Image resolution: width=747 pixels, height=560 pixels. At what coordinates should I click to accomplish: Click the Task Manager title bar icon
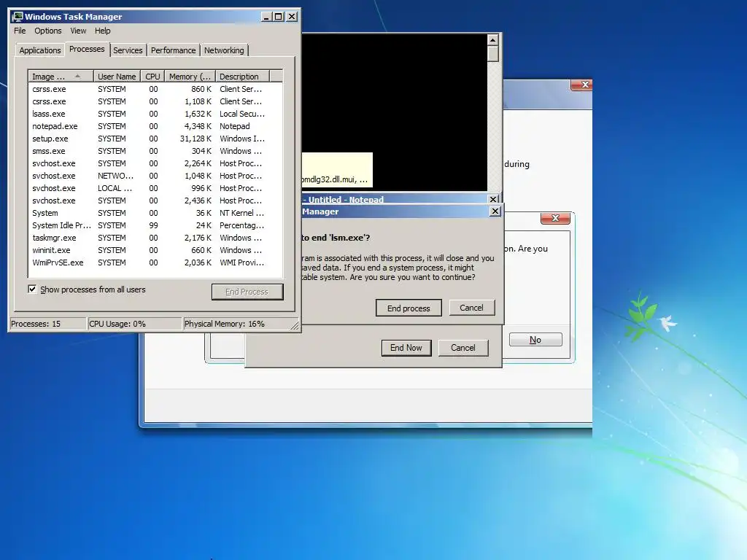click(x=18, y=17)
